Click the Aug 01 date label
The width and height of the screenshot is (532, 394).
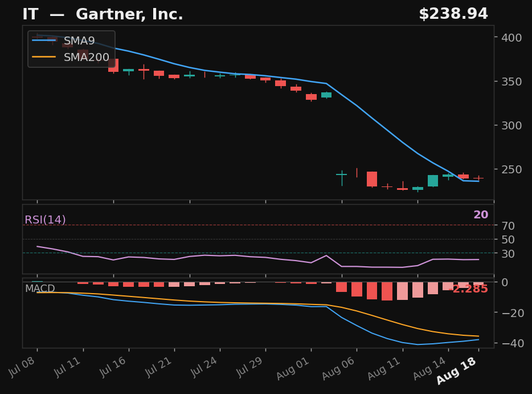[x=293, y=368]
